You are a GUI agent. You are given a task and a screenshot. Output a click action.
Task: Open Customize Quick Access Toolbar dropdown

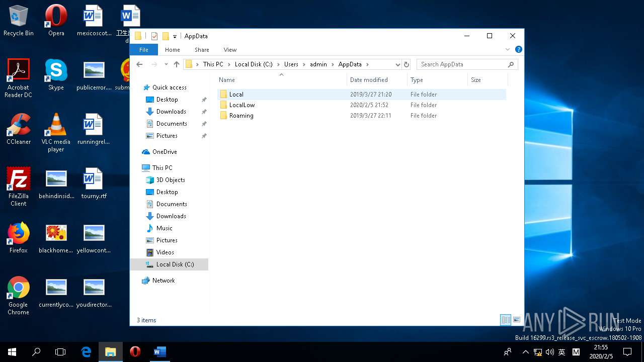click(175, 36)
